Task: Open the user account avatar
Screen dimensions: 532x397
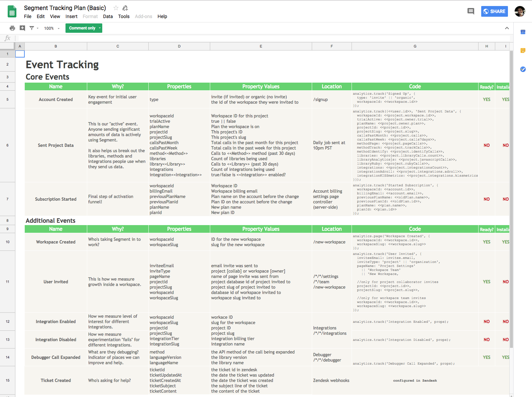Action: click(x=520, y=11)
